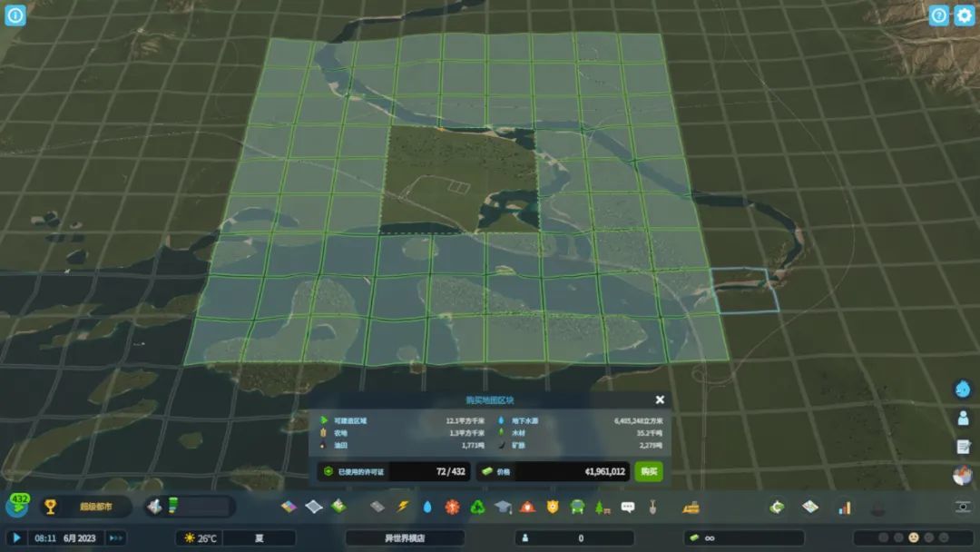Open the public transport bus icon

[577, 507]
